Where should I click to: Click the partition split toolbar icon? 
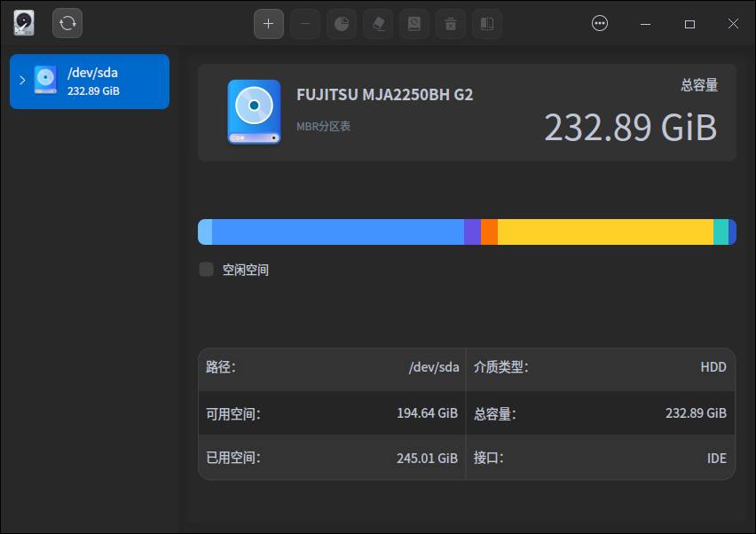(486, 24)
